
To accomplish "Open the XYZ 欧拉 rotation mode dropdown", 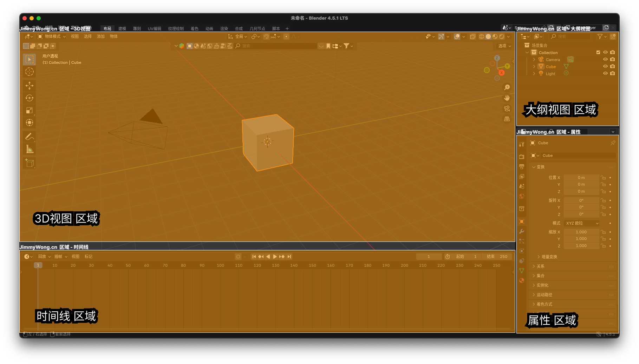I will (x=582, y=223).
